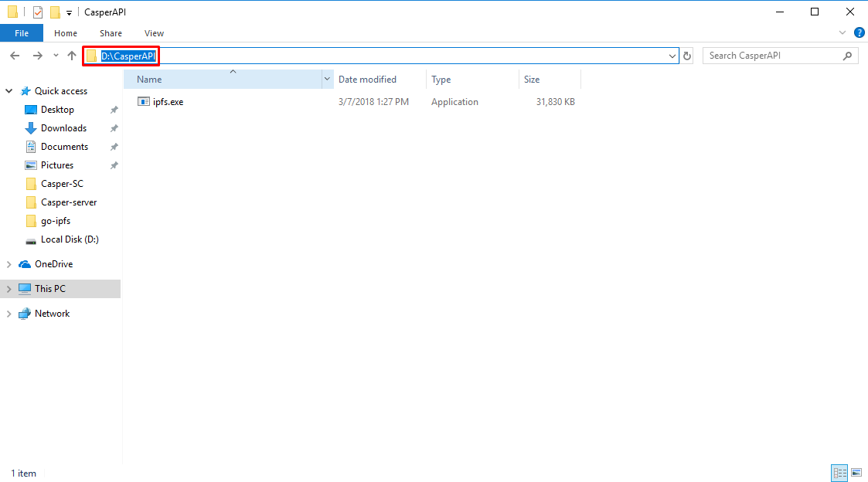Click the address bar path D:\CasperAPI
This screenshot has width=868, height=482.
[x=128, y=56]
